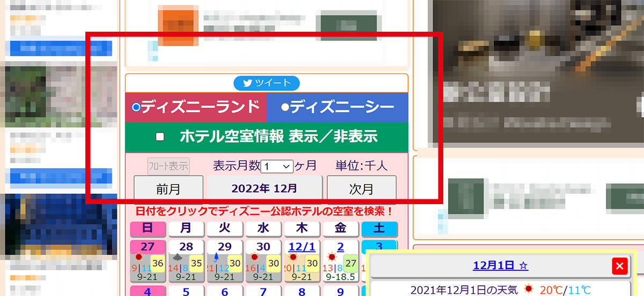Click the 水 weekday header
This screenshot has height=296, width=644.
point(263,228)
